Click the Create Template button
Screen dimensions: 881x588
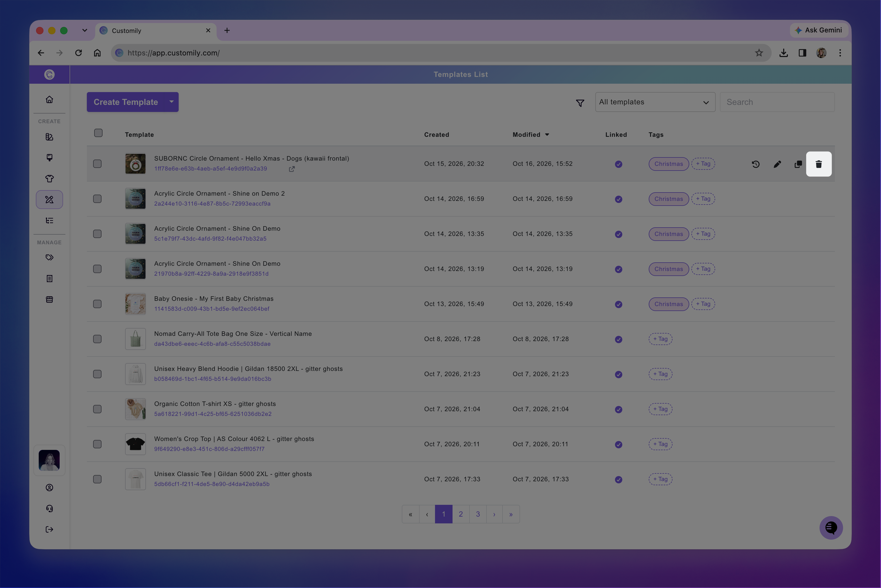coord(126,102)
